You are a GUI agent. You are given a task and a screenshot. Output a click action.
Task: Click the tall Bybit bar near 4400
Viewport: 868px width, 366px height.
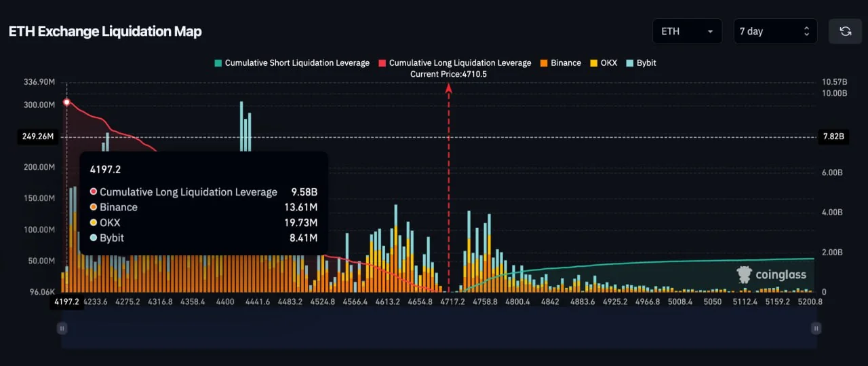click(x=241, y=126)
